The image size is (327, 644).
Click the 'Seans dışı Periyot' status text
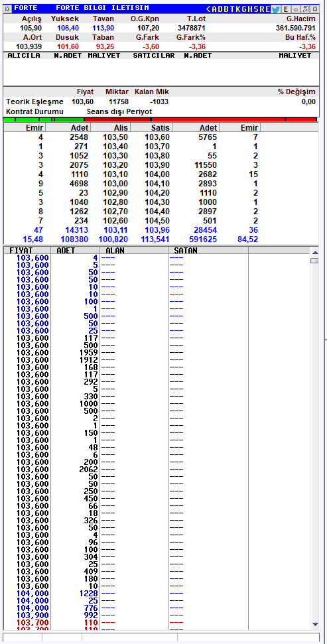[x=119, y=111]
